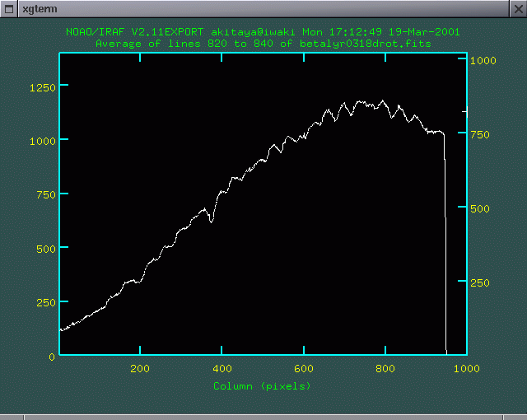Click the 750 label on right axis

pyautogui.click(x=479, y=134)
